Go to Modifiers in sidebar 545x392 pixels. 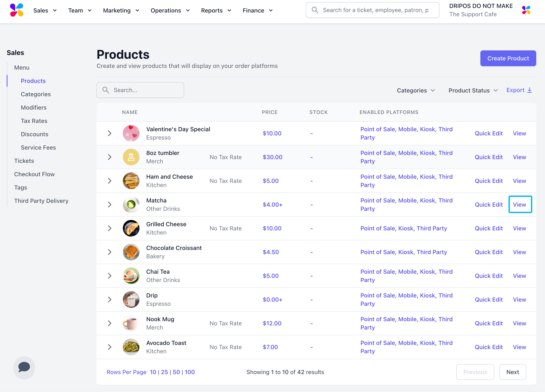[34, 107]
